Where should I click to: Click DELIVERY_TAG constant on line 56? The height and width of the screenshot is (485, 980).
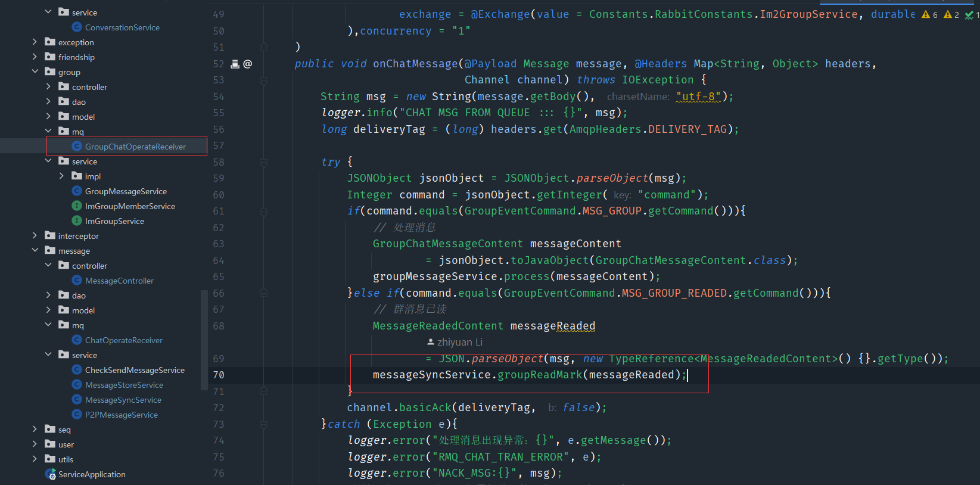click(687, 129)
